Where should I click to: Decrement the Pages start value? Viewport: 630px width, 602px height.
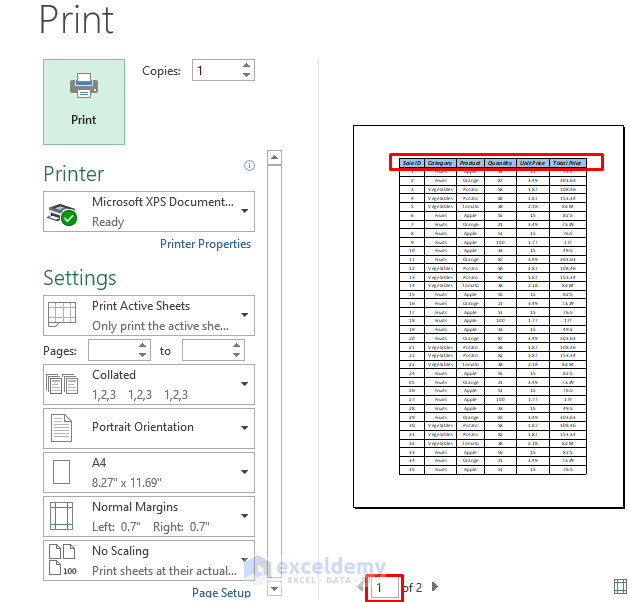(143, 355)
